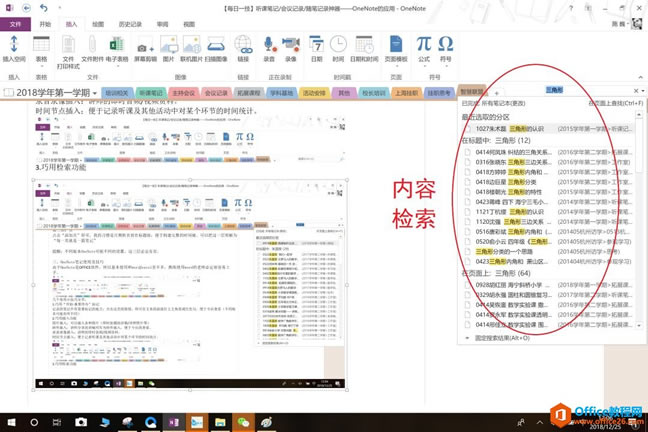Open result 0316张晓东 三角形三边关系
648x432 pixels.
point(550,162)
